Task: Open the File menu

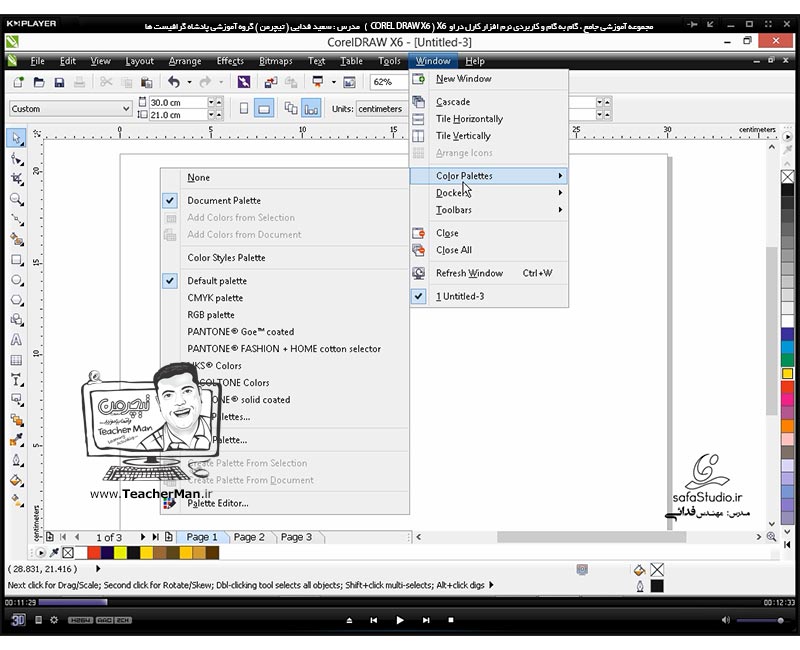Action: 37,61
